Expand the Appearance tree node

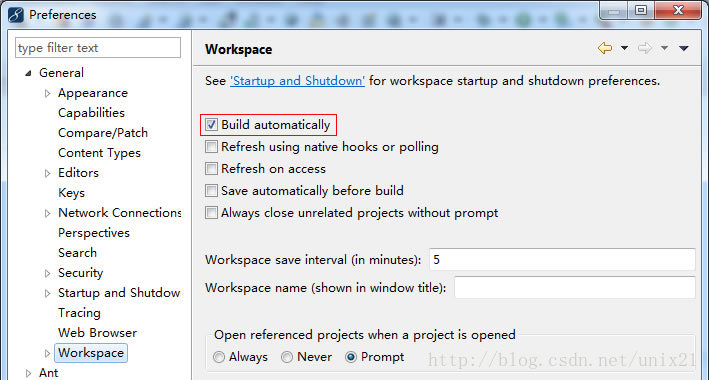tap(47, 93)
